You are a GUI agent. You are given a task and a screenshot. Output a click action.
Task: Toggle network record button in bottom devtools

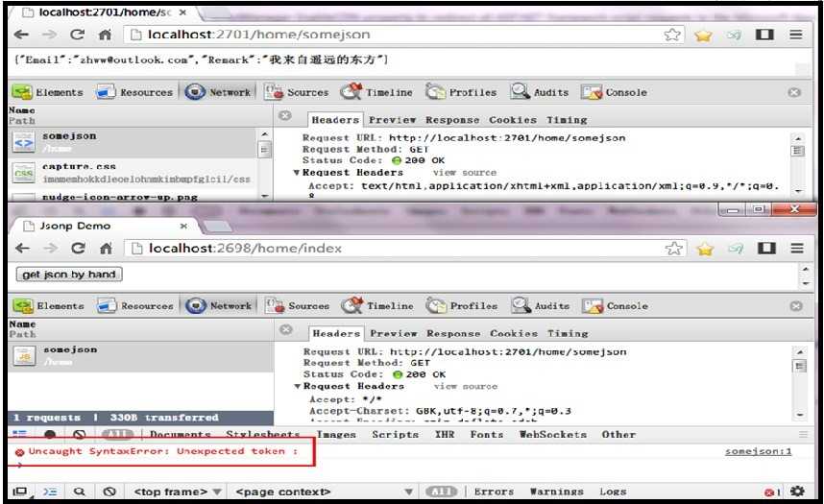[50, 434]
